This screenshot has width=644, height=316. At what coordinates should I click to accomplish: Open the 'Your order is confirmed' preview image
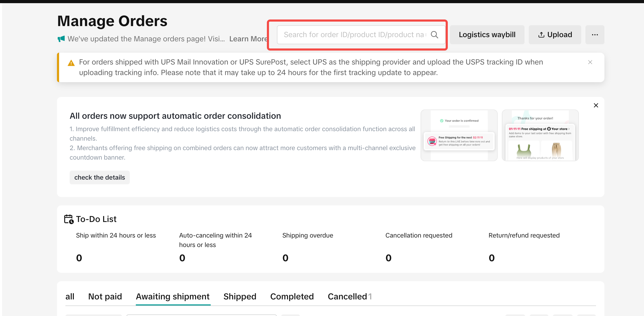[x=459, y=135]
